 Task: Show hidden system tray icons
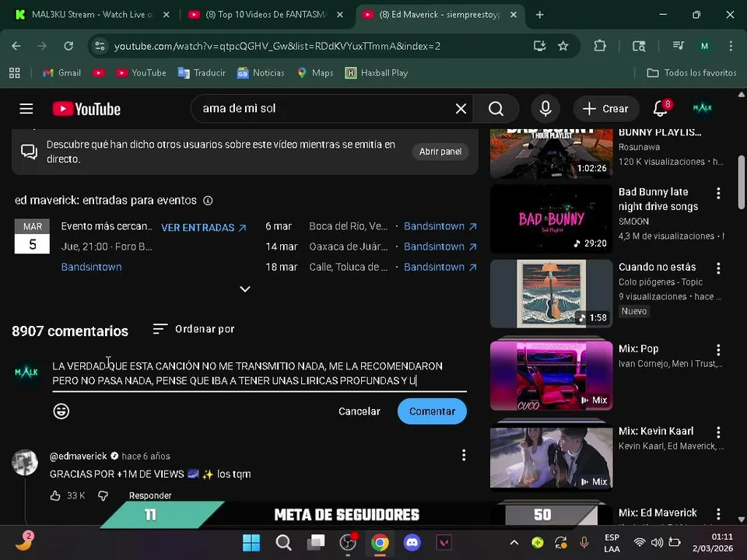[x=514, y=542]
